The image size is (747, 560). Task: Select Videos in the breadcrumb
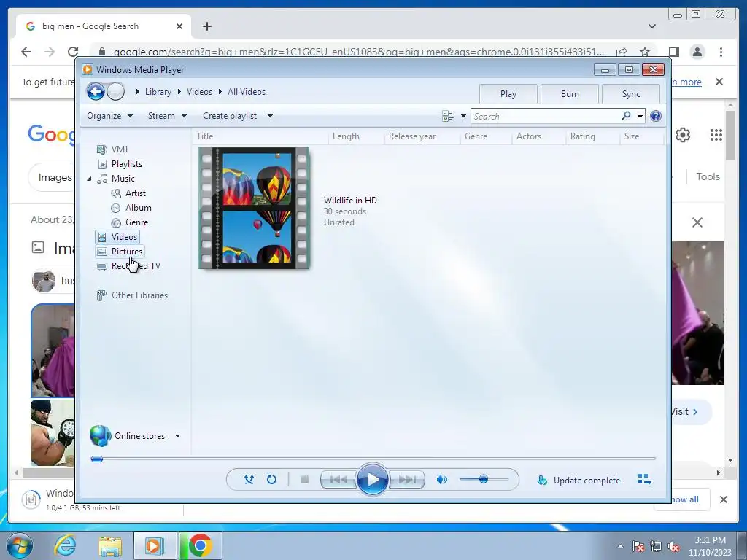[199, 92]
